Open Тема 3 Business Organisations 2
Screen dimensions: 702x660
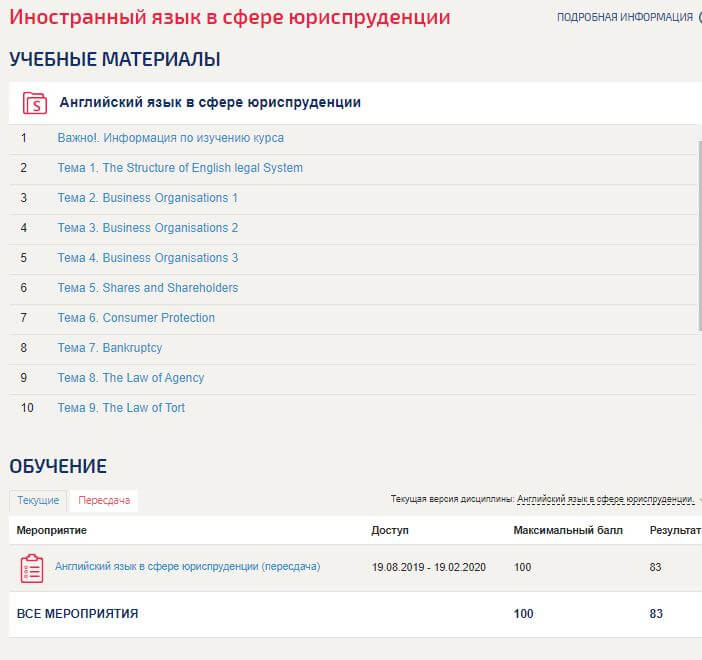148,228
